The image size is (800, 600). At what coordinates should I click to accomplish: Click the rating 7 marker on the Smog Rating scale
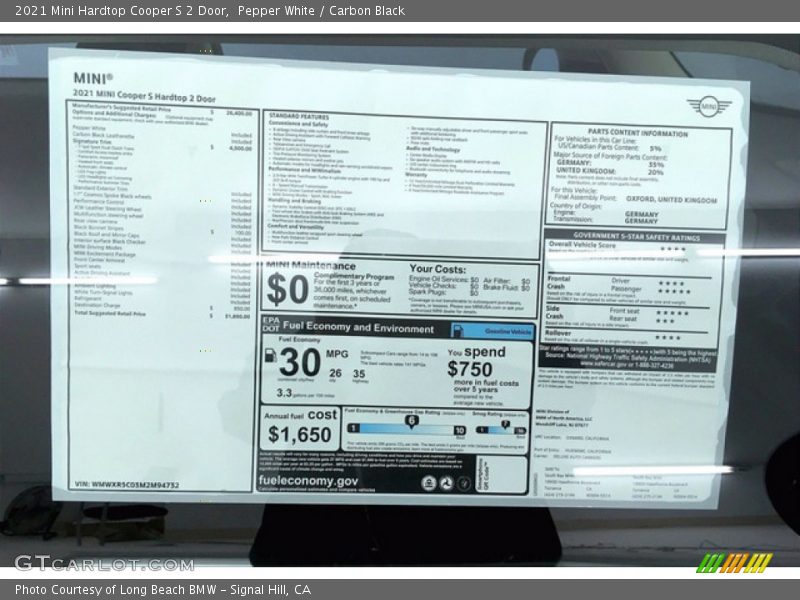[505, 424]
